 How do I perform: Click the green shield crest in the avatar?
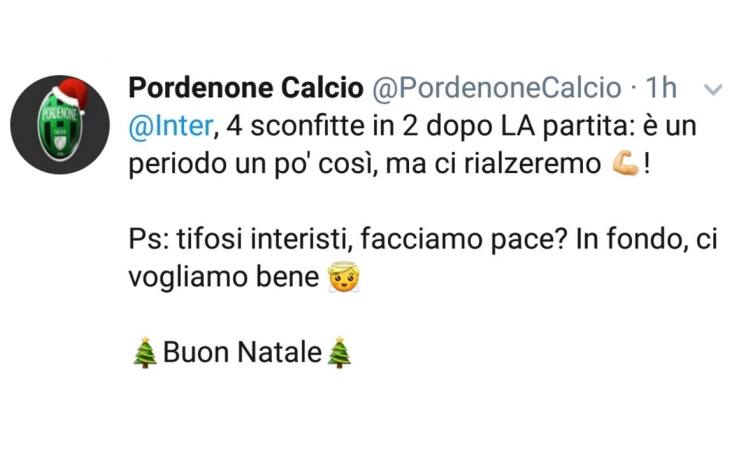tap(59, 130)
